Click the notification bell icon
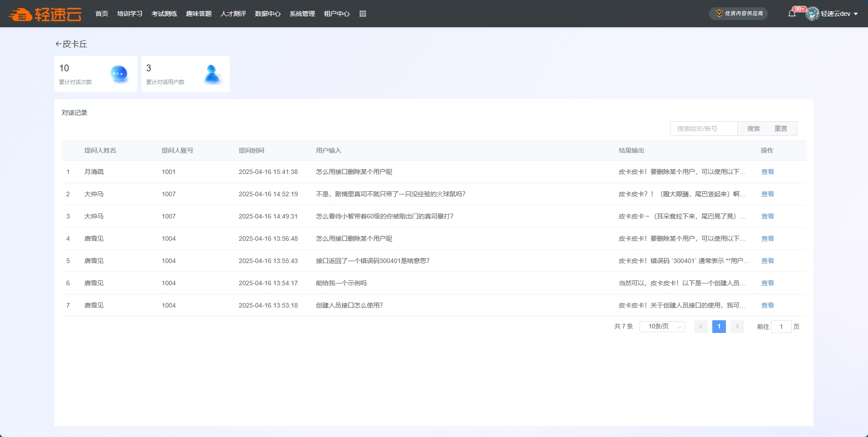The image size is (868, 437). (x=792, y=14)
